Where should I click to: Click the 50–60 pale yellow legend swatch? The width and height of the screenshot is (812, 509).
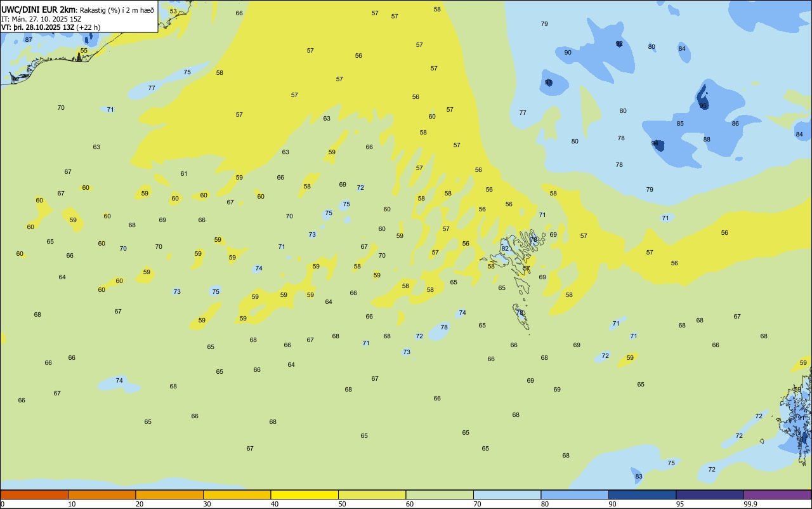click(x=372, y=494)
